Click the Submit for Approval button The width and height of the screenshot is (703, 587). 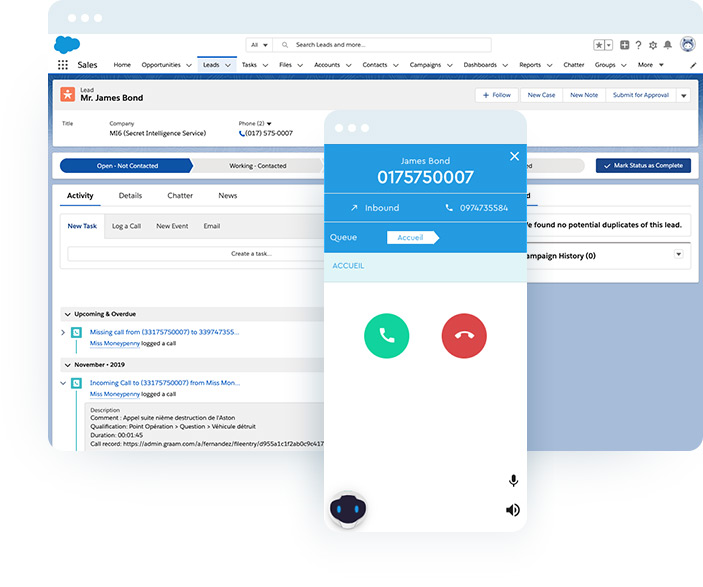coord(641,95)
